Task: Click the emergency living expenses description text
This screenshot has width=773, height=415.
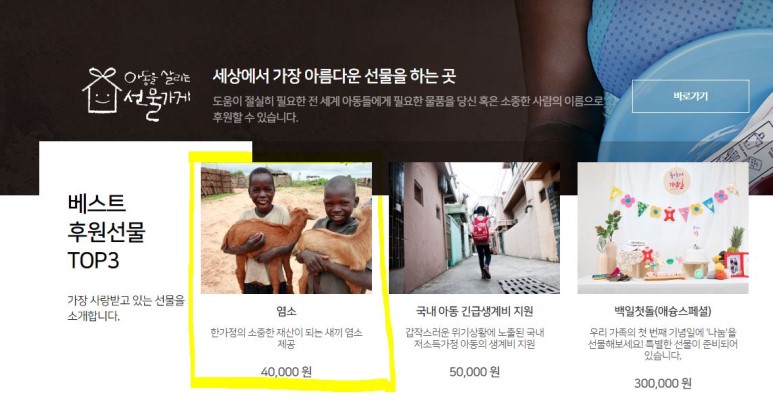Action: coord(475,338)
